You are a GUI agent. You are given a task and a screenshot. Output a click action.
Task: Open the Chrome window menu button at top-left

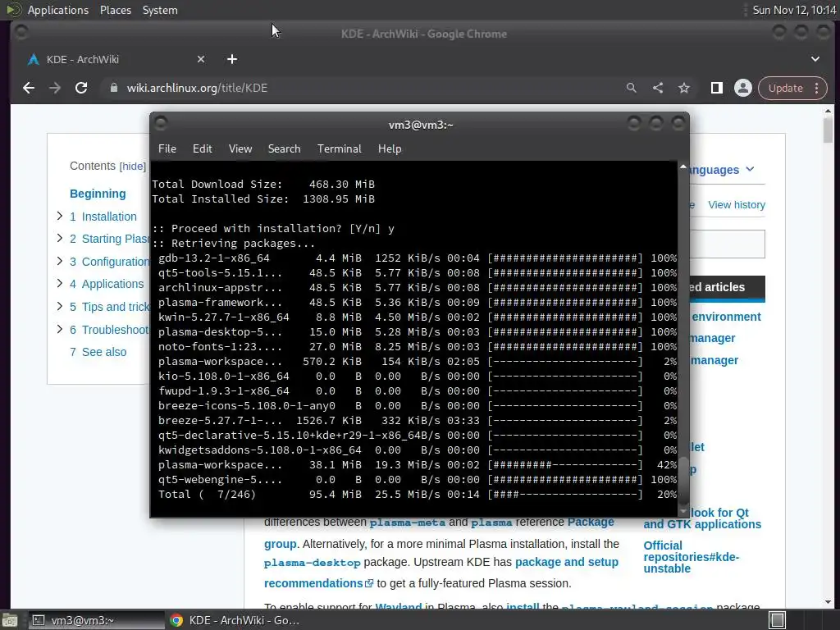tap(21, 33)
